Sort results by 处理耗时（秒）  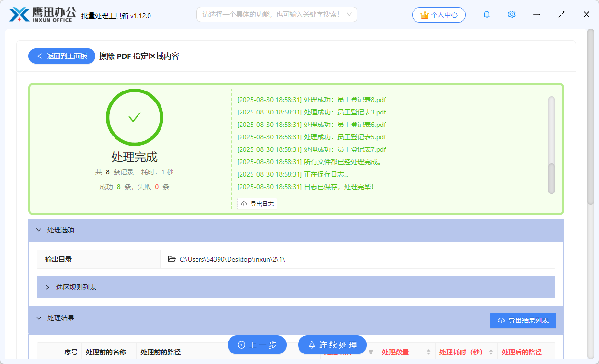pos(491,352)
